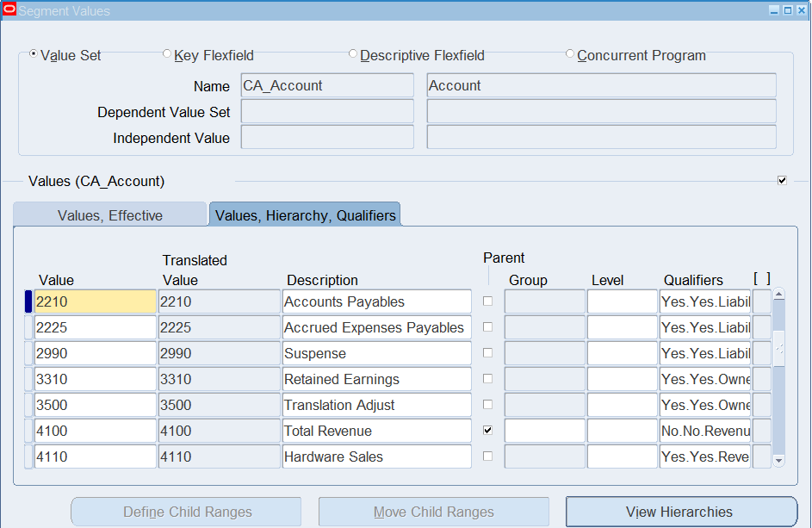Check Parent checkbox for Accounts Payables
812x528 pixels.
[x=488, y=301]
